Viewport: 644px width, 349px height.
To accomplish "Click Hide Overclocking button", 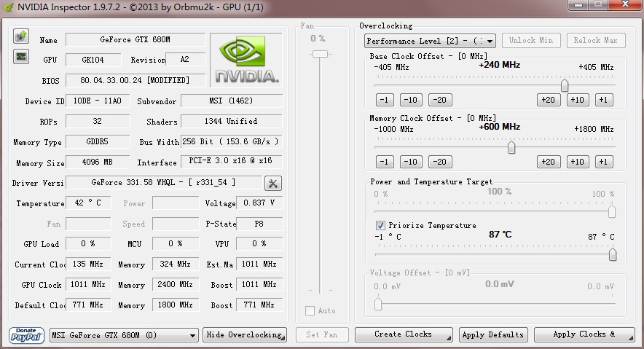I will (245, 335).
